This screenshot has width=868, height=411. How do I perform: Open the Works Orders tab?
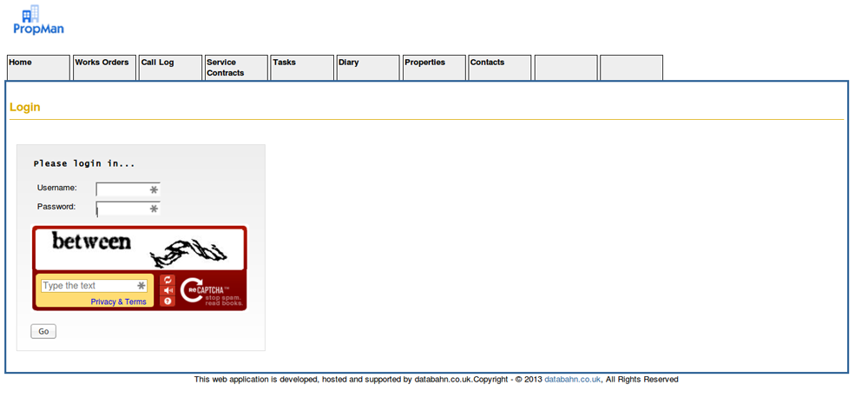click(x=104, y=68)
